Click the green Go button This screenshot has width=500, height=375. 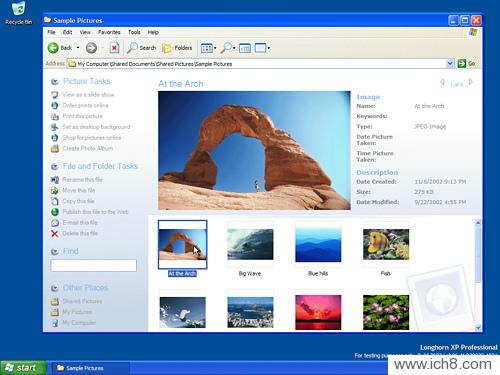[466, 63]
